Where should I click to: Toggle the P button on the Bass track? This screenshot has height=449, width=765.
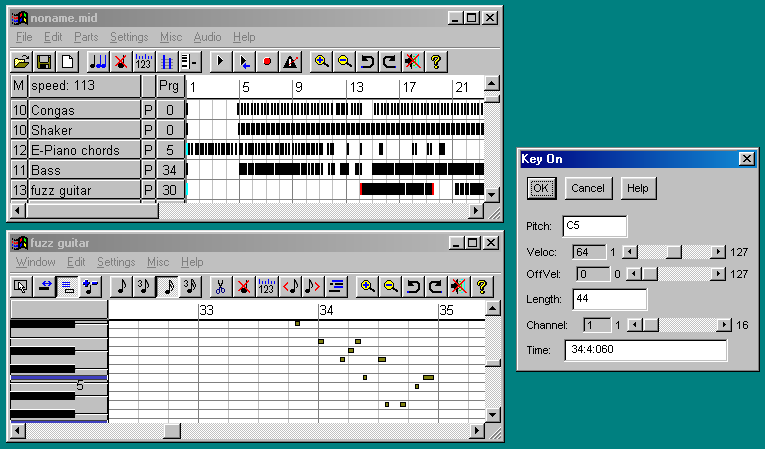[x=149, y=170]
